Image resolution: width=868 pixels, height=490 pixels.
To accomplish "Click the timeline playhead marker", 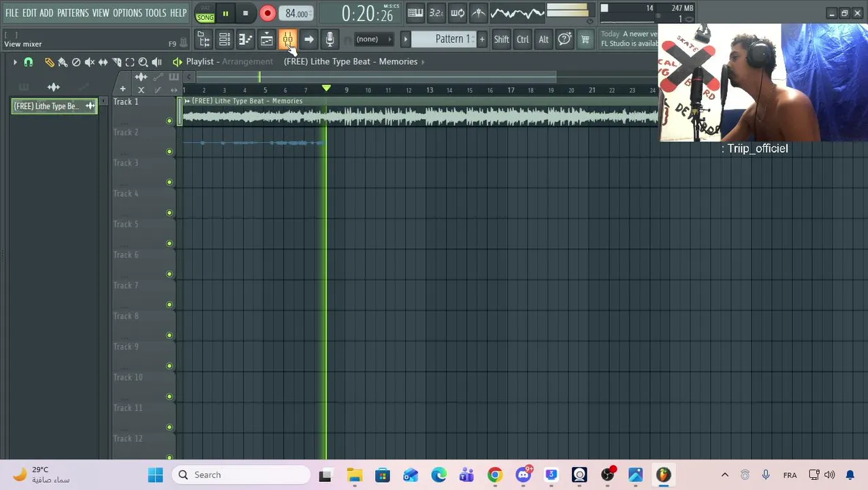I will pos(326,89).
